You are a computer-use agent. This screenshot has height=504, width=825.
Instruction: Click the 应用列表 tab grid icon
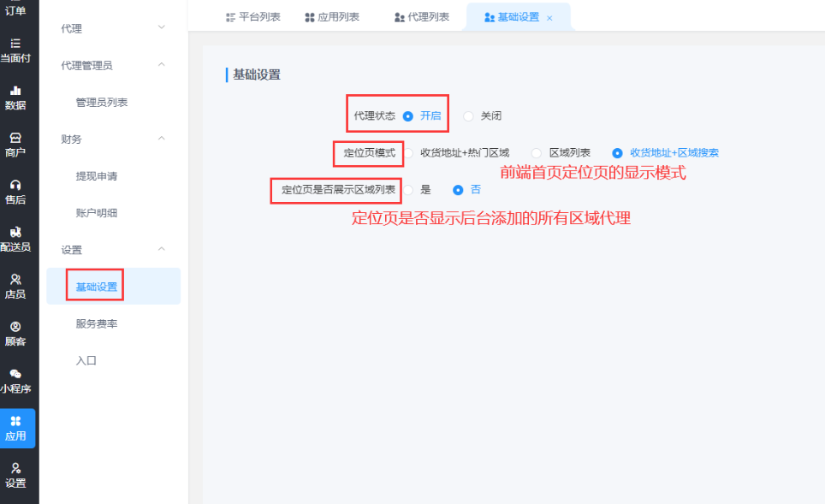click(x=310, y=17)
